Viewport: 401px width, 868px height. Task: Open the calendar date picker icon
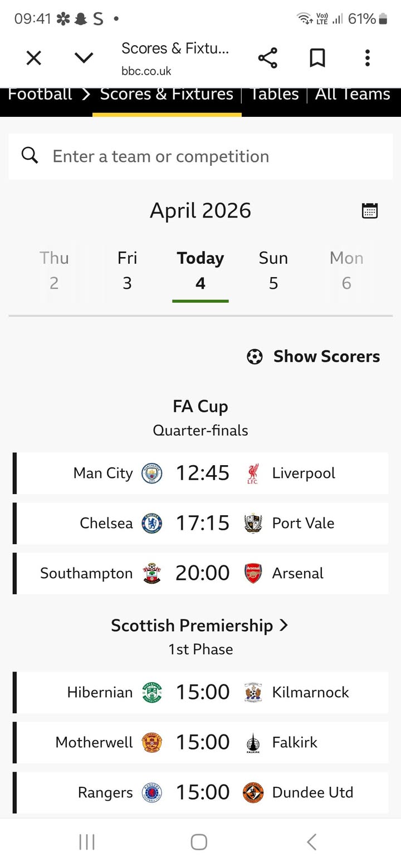pyautogui.click(x=370, y=210)
